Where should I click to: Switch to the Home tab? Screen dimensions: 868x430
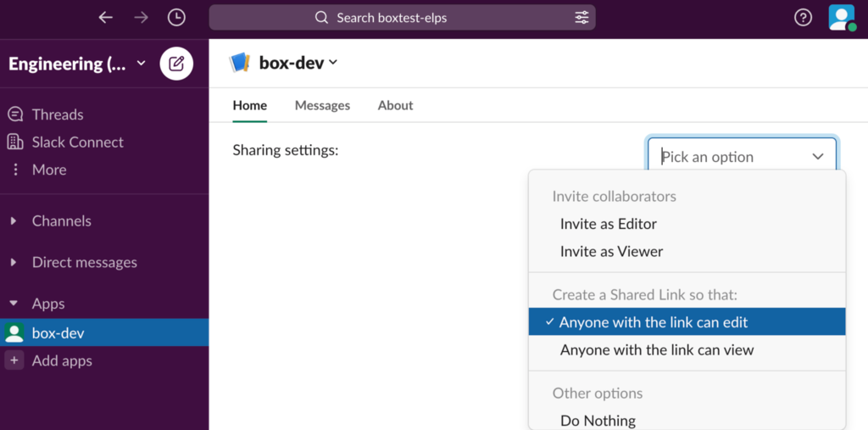click(250, 105)
